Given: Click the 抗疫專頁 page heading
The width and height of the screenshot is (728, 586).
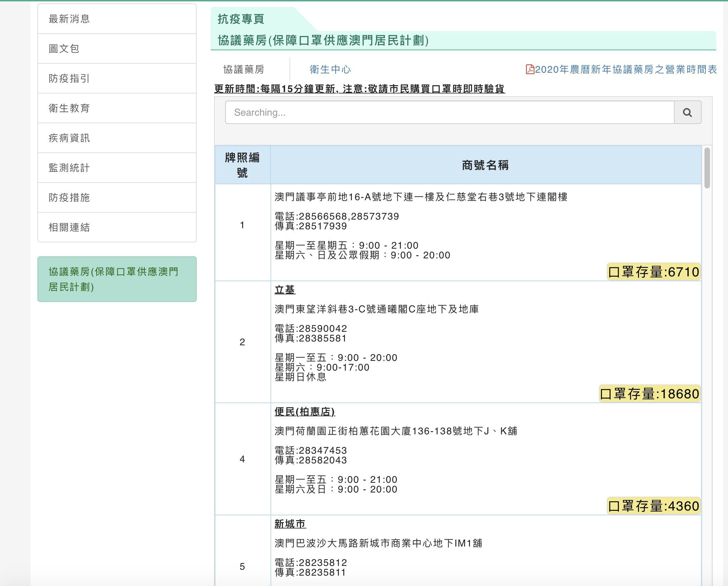Looking at the screenshot, I should (241, 19).
